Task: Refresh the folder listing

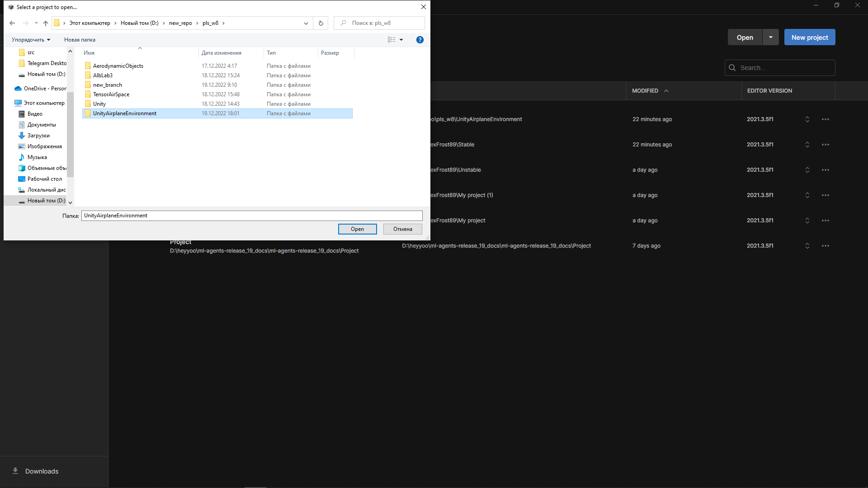Action: 321,23
